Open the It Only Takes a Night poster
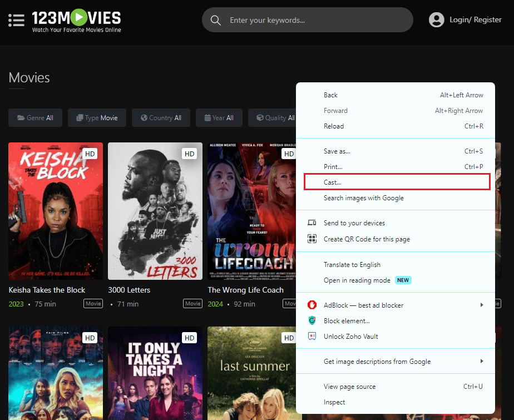 [155, 373]
